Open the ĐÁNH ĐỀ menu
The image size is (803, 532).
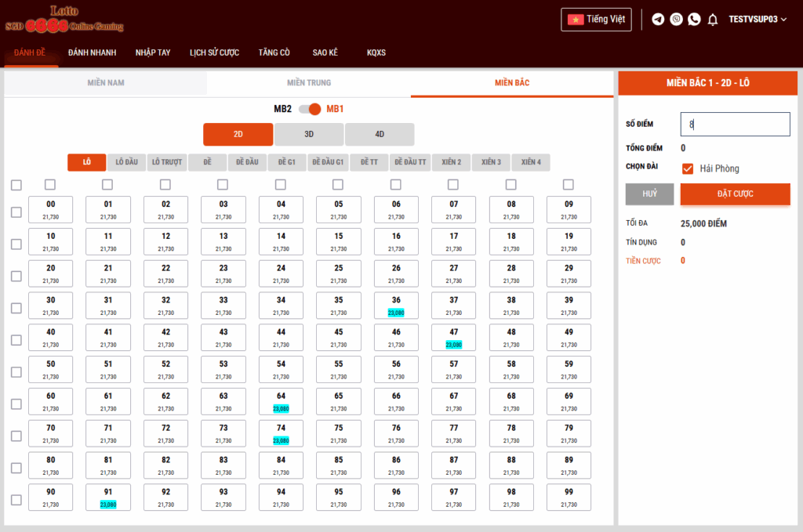coord(30,52)
